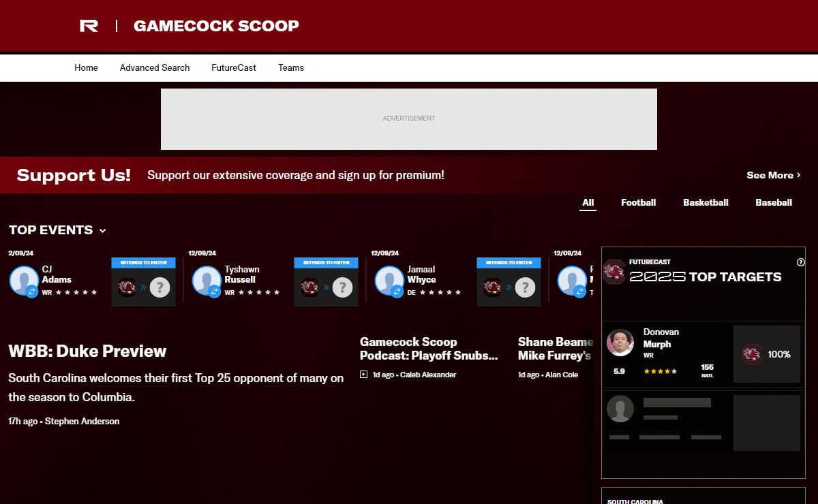The width and height of the screenshot is (818, 504).
Task: Click Tyshawn Russell avatar icon
Action: [207, 281]
